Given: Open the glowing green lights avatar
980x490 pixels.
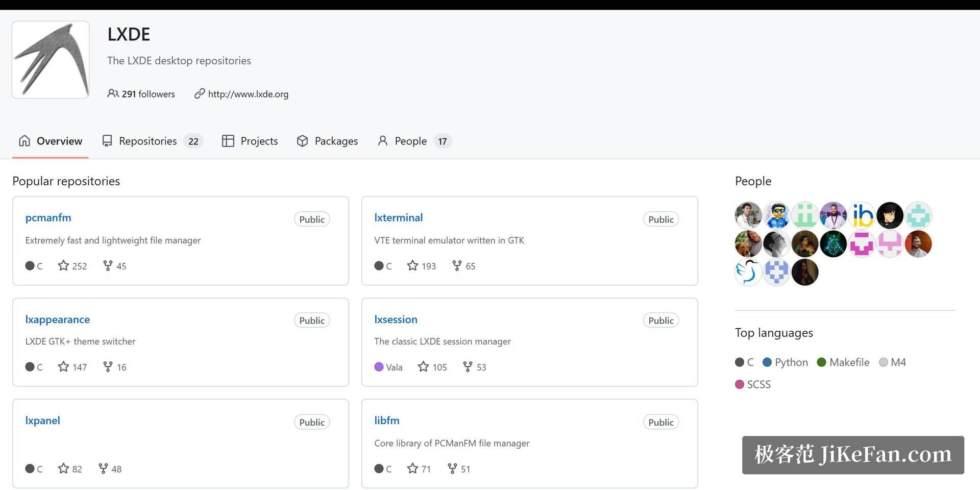Looking at the screenshot, I should [834, 244].
